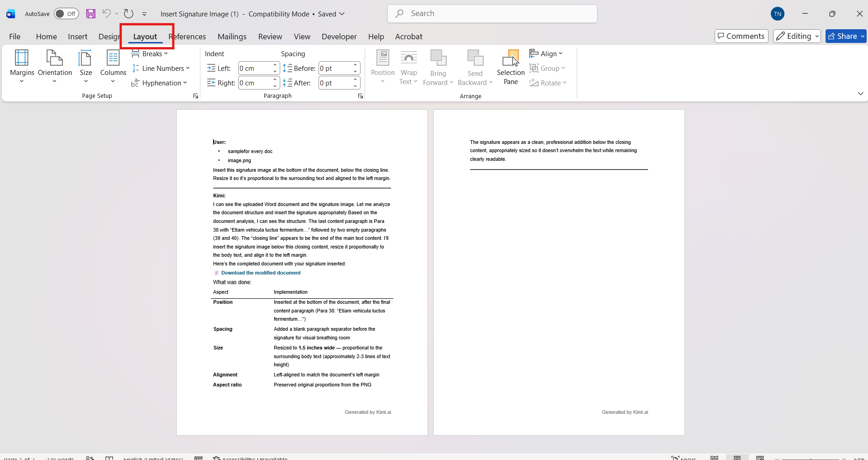This screenshot has width=868, height=460.
Task: Open the Mailings tab
Action: [232, 37]
